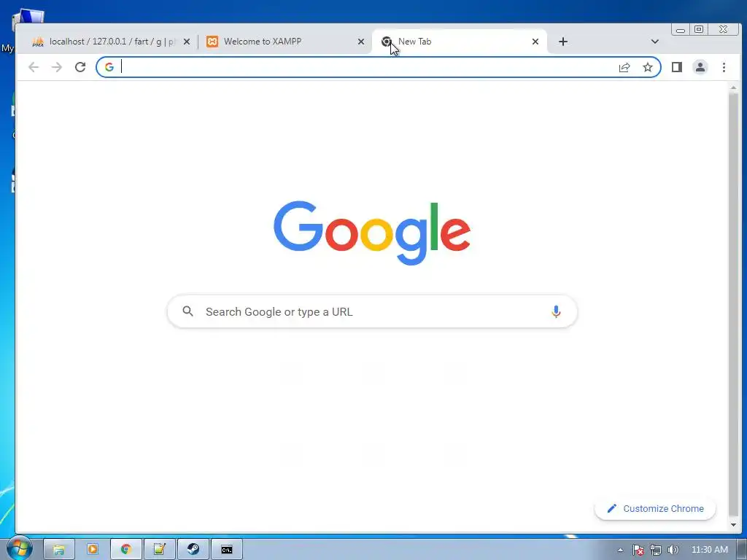Expand the tab search dropdown arrow
The image size is (747, 560).
click(x=654, y=42)
